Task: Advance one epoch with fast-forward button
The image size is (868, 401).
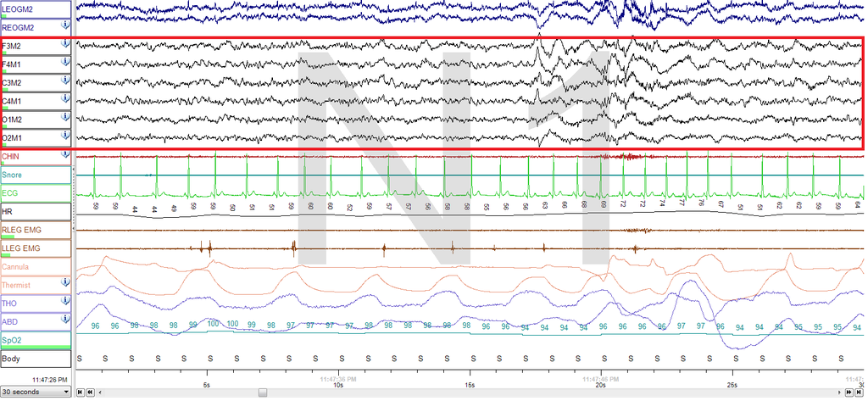Action: coord(849,393)
